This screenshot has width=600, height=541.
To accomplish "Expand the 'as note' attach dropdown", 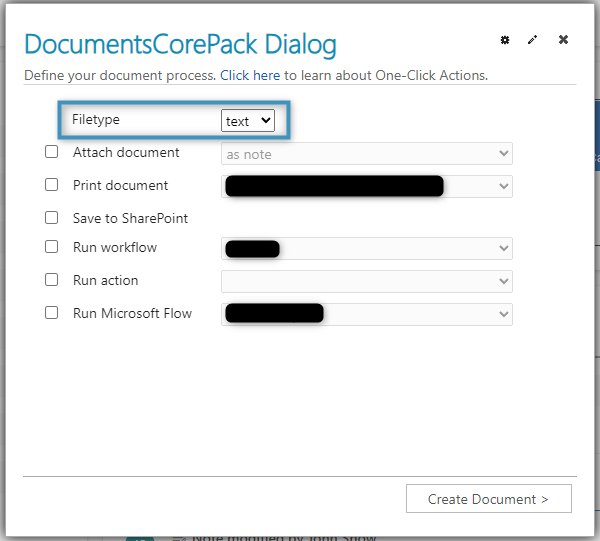I will 367,154.
